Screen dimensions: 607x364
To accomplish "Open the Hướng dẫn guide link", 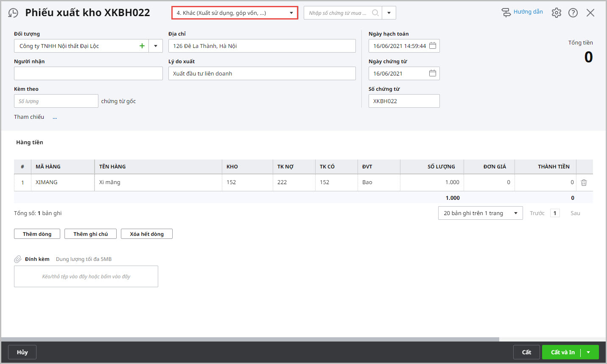I will click(x=522, y=12).
